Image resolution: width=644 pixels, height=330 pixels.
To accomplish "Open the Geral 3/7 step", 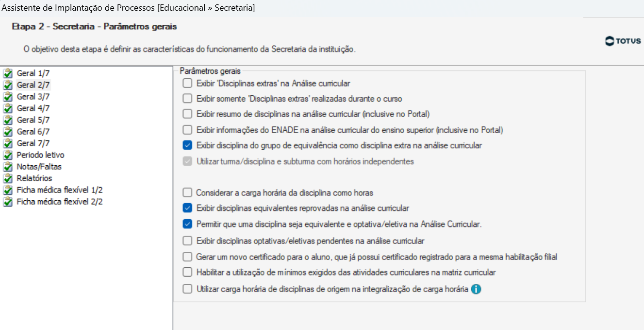I will click(33, 97).
